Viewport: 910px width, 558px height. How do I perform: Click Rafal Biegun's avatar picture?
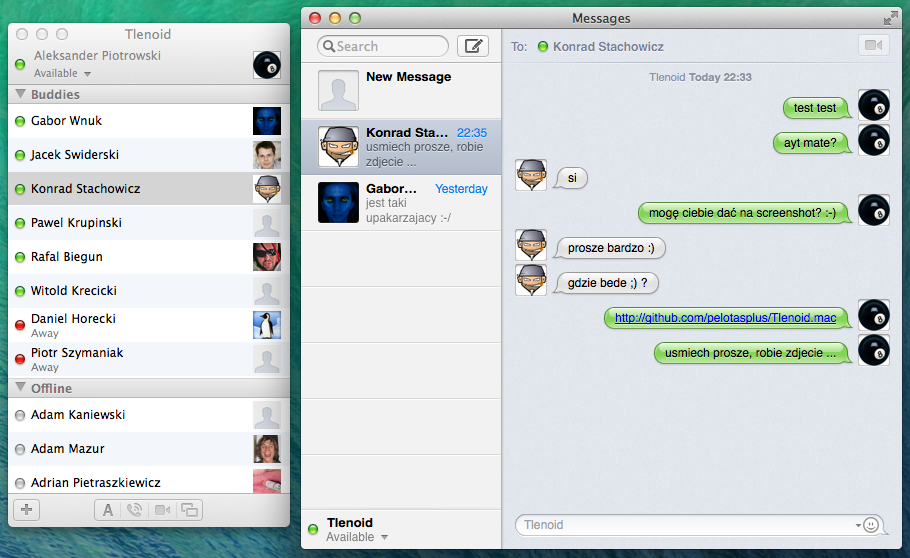coord(267,257)
